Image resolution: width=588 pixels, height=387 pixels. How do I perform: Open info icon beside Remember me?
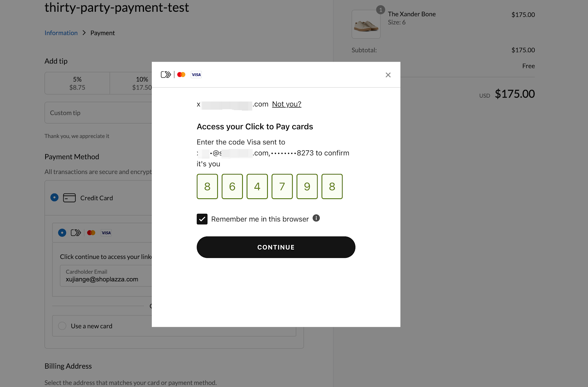(x=316, y=218)
